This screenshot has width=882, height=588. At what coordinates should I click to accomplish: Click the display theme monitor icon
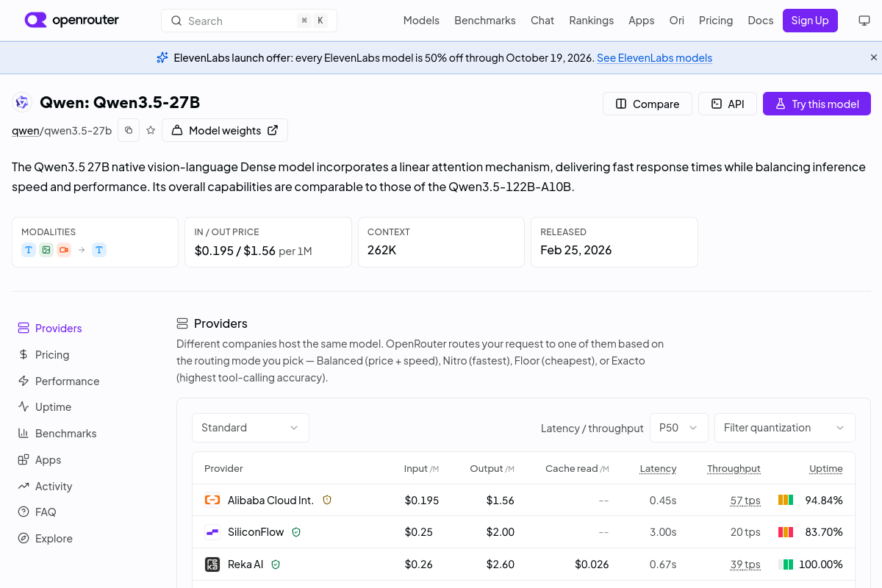(x=864, y=21)
